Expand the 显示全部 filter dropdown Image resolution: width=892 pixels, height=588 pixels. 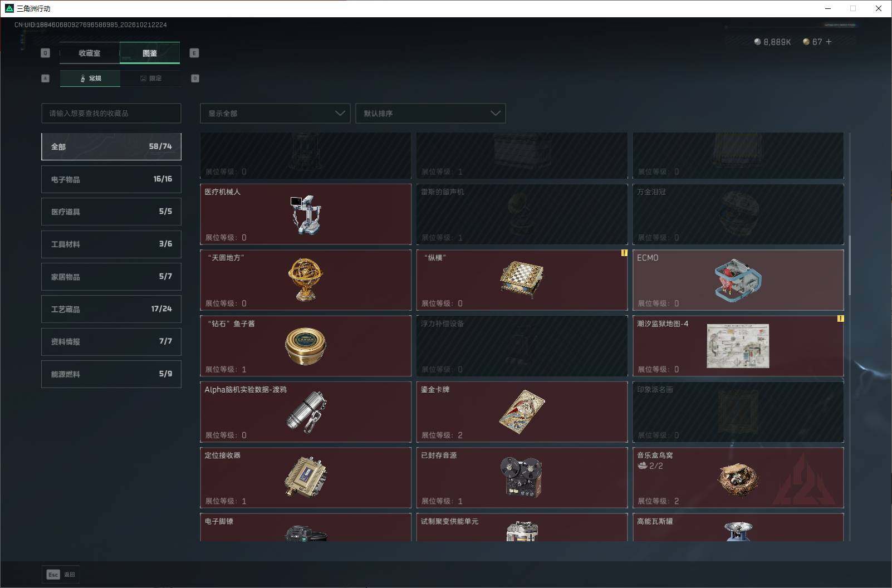pyautogui.click(x=275, y=113)
